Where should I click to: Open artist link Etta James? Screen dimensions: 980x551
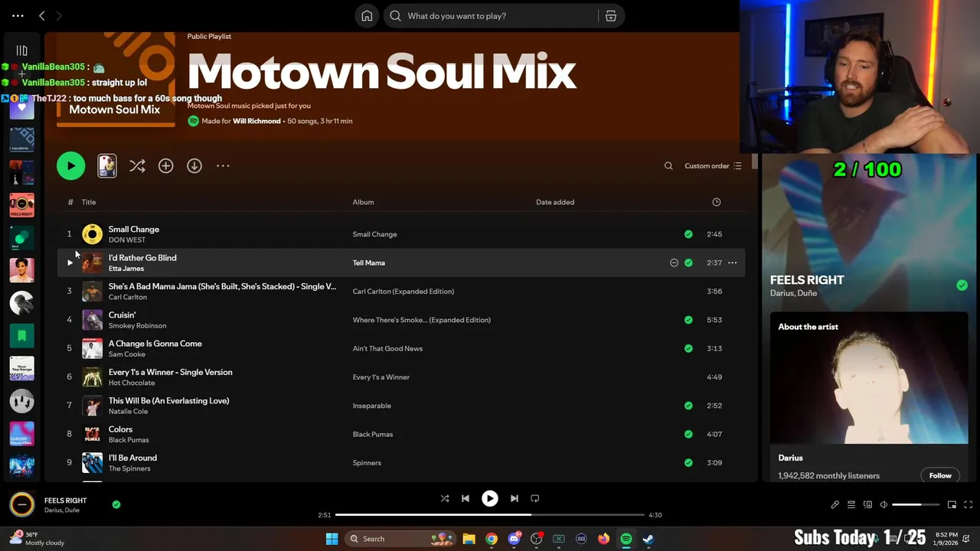coord(126,269)
